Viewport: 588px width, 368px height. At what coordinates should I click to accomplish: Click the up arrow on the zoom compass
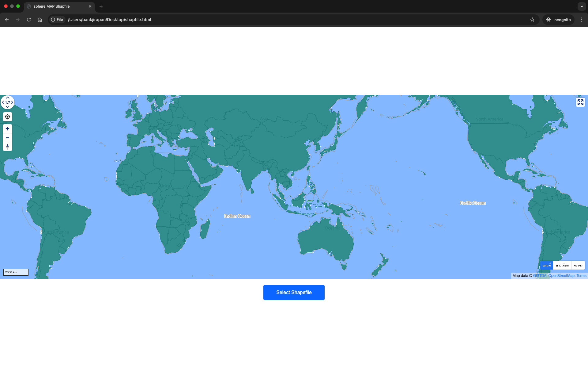click(x=7, y=97)
